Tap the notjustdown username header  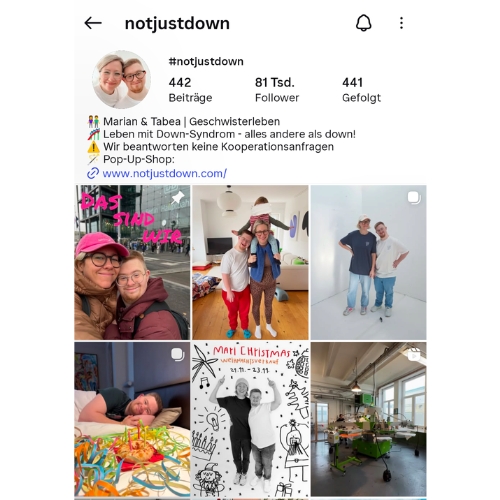click(177, 24)
